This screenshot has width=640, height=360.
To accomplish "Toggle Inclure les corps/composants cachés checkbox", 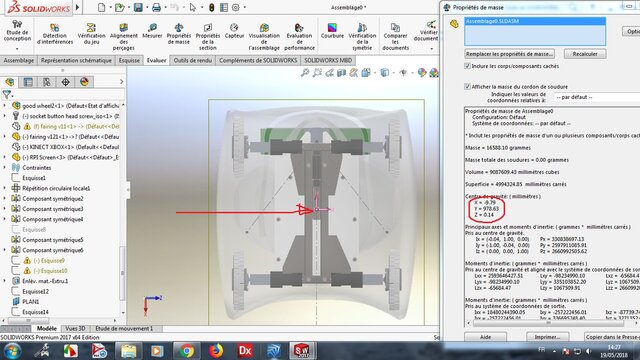I will pos(467,66).
